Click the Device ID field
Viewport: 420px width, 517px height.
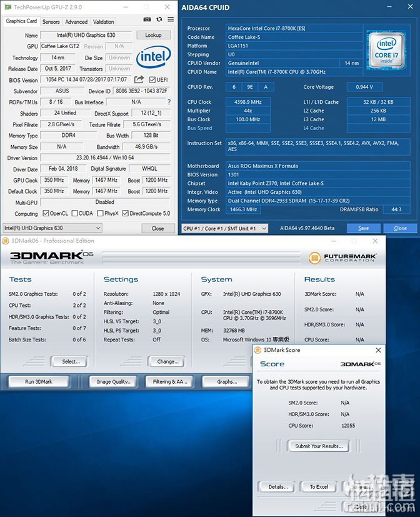click(x=142, y=91)
